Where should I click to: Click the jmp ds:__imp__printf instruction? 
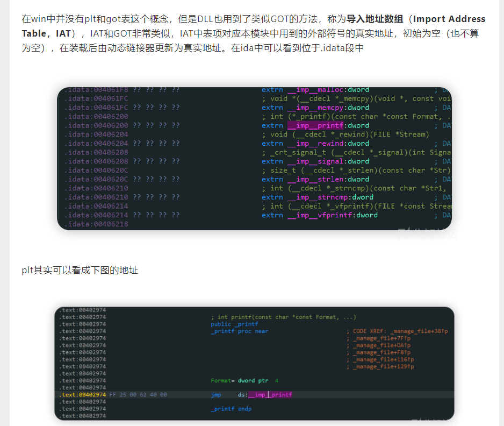coord(251,395)
